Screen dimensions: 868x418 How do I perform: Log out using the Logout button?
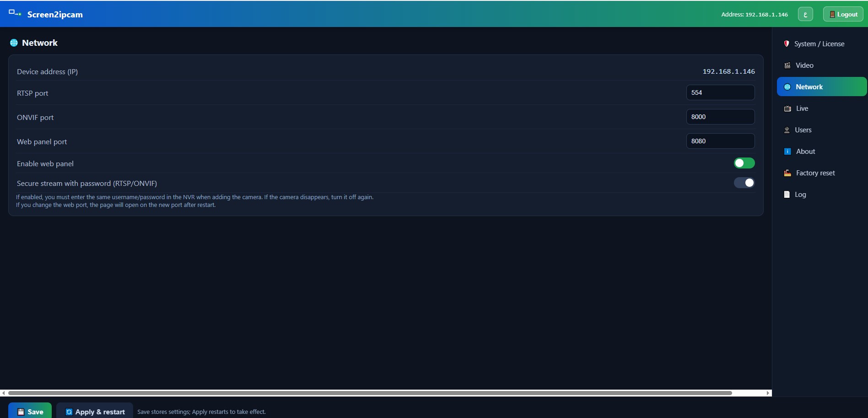coord(843,14)
